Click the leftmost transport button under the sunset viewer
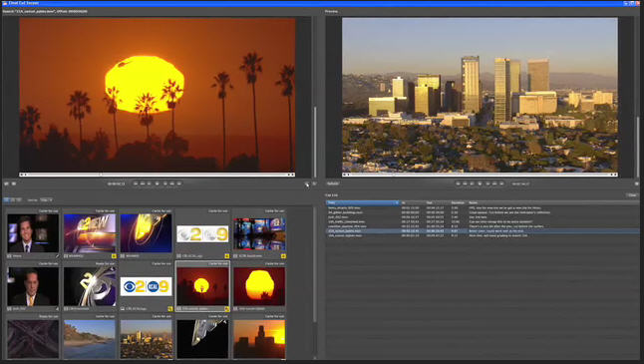 [136, 183]
